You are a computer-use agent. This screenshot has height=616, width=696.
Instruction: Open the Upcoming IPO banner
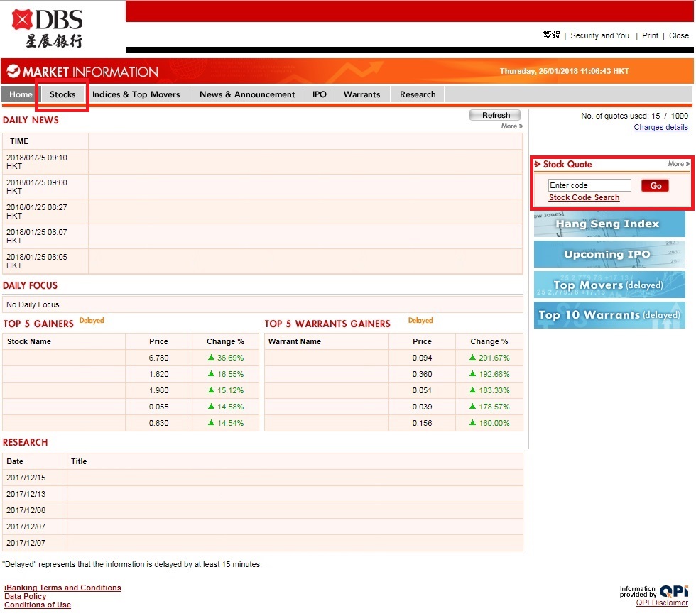click(x=609, y=254)
